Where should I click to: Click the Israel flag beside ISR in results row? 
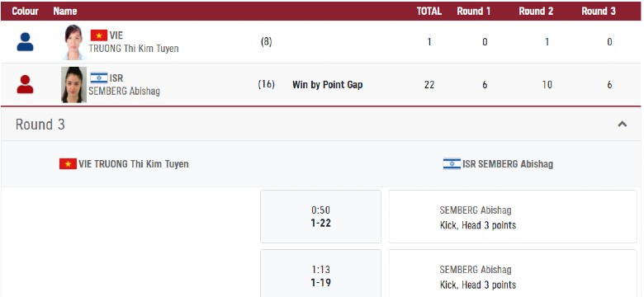coord(99,78)
